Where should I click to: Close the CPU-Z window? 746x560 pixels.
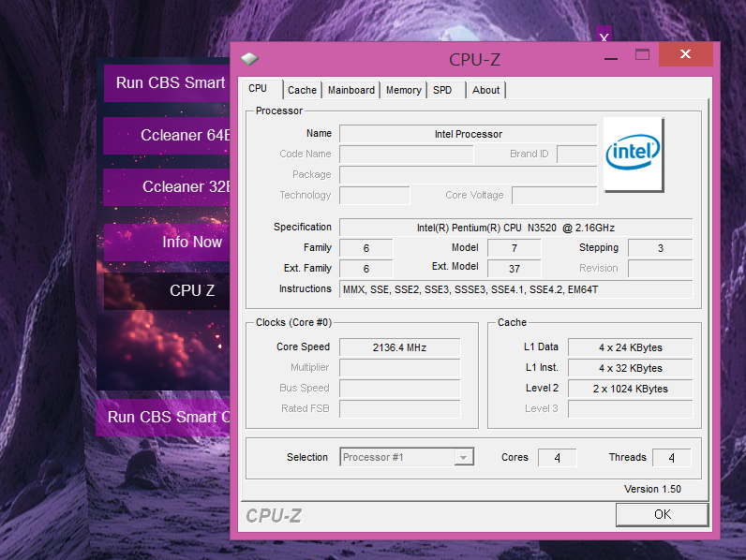[685, 54]
